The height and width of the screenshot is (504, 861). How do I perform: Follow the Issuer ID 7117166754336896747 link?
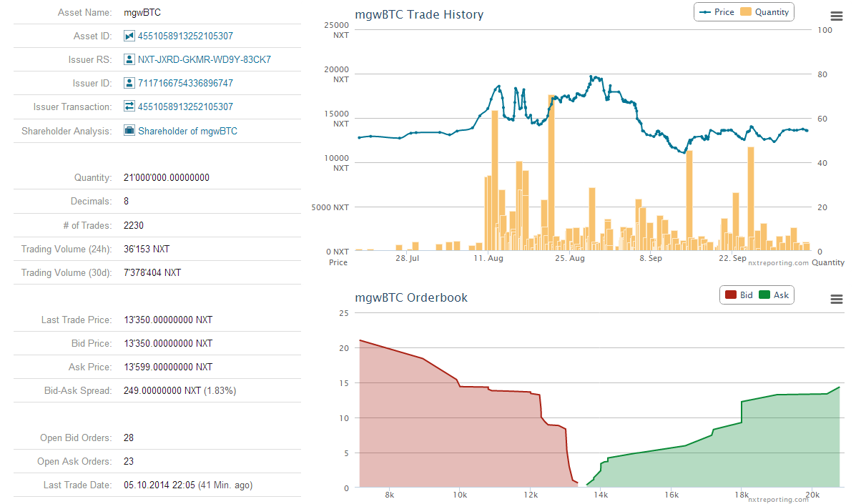pos(185,83)
